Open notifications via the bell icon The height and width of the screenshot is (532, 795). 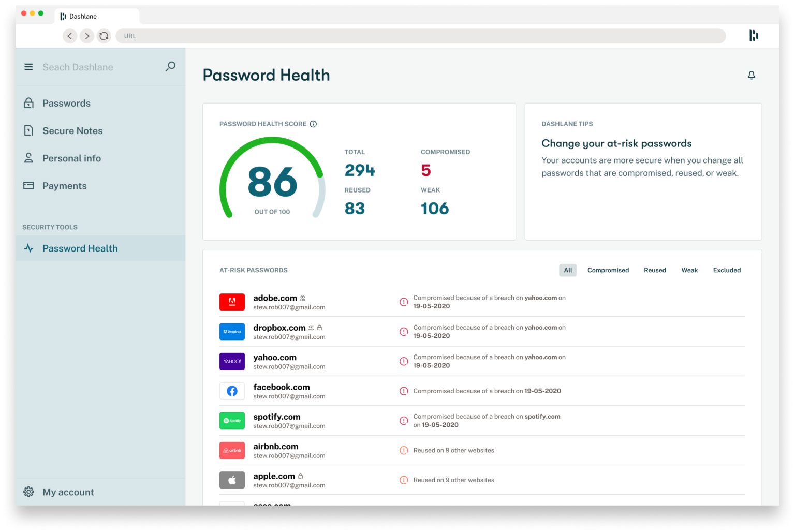[752, 75]
